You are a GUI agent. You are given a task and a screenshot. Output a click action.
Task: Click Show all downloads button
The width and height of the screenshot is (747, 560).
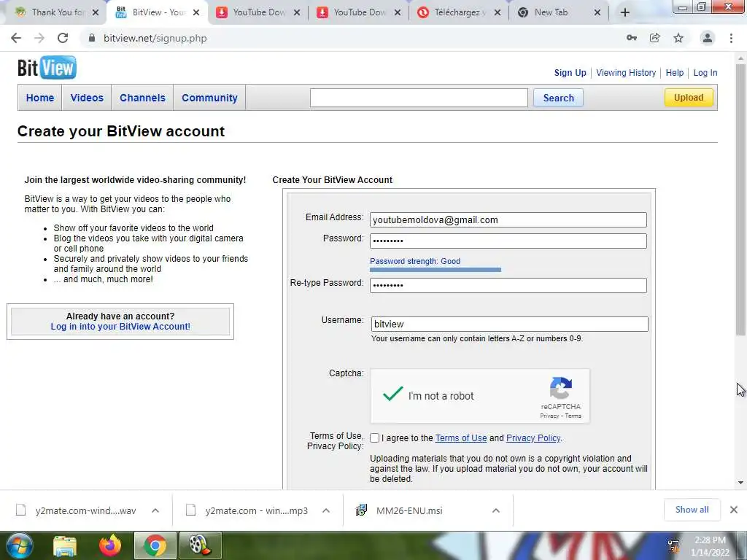click(x=692, y=510)
